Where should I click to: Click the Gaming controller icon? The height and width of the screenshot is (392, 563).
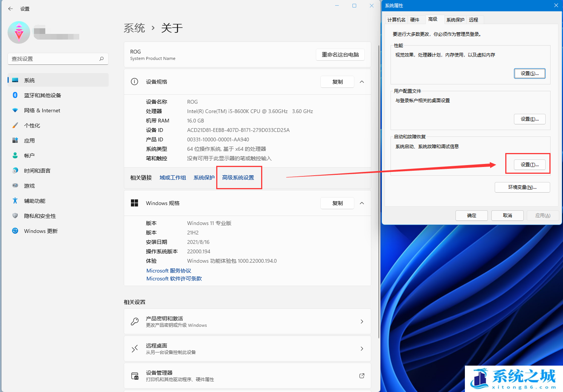pos(15,185)
